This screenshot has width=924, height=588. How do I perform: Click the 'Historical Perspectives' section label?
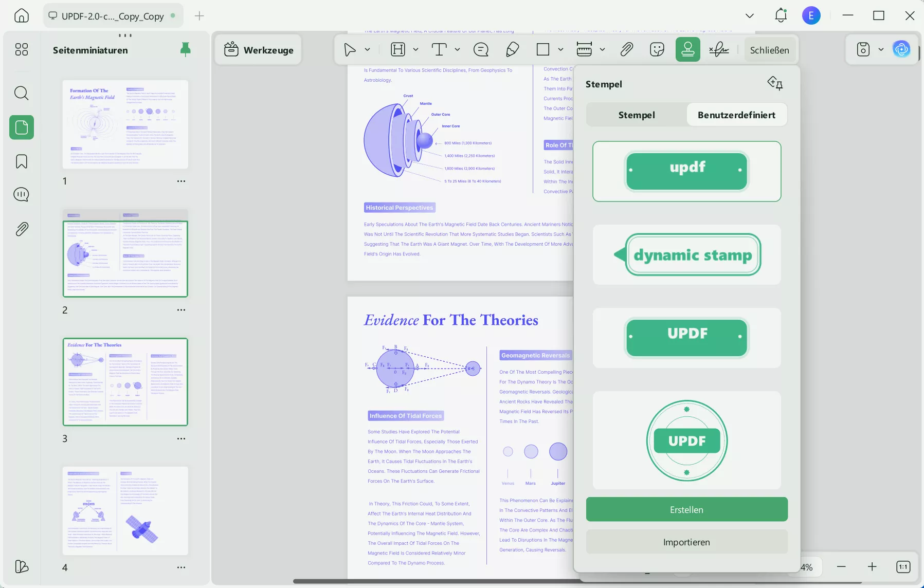(400, 208)
